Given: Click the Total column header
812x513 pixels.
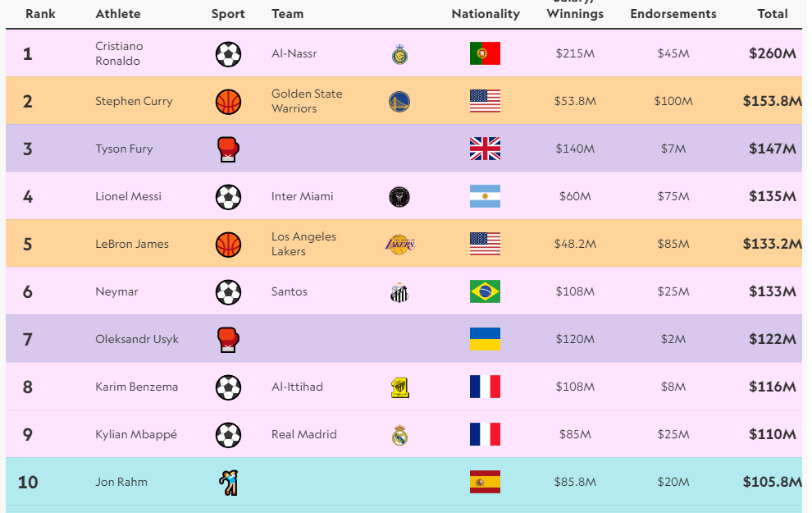Looking at the screenshot, I should pos(773,14).
